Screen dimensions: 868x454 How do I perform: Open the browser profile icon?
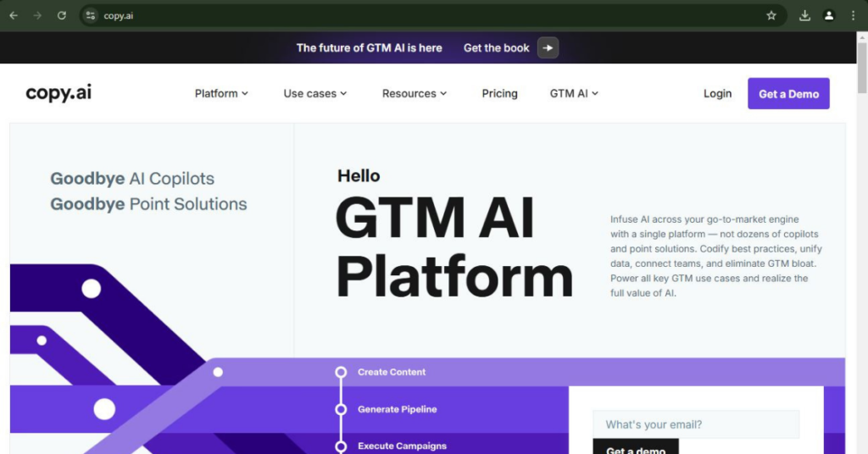(829, 15)
